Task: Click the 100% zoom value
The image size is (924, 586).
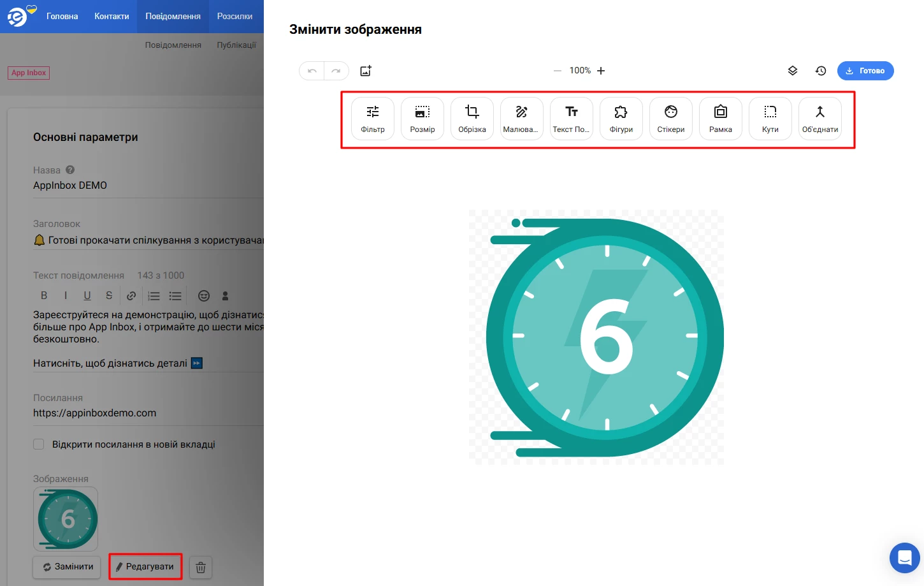Action: click(580, 71)
